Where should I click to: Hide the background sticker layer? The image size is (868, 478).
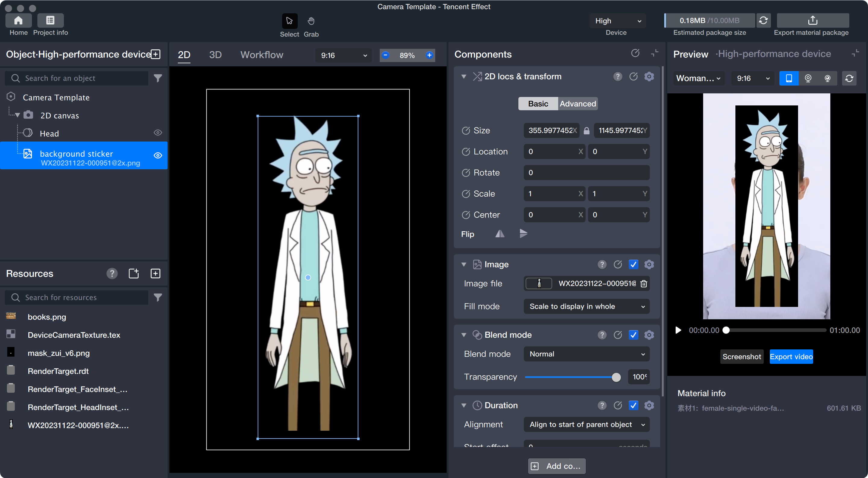pyautogui.click(x=158, y=155)
